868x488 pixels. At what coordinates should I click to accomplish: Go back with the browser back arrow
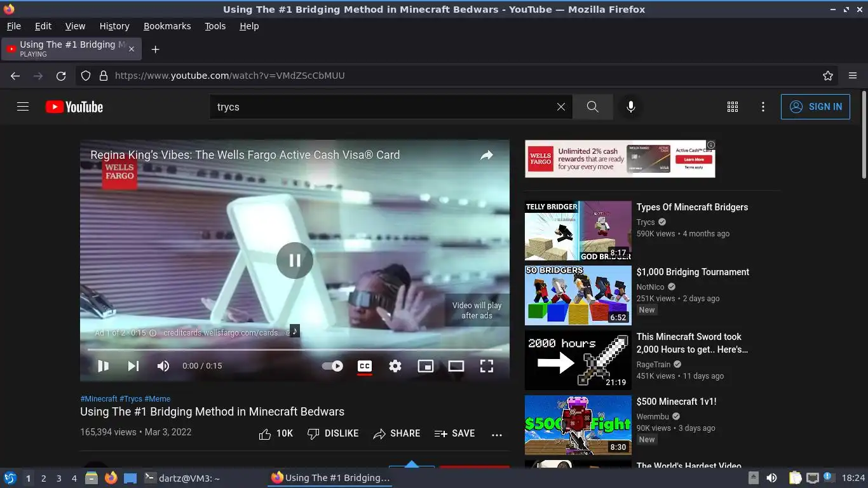(x=15, y=76)
